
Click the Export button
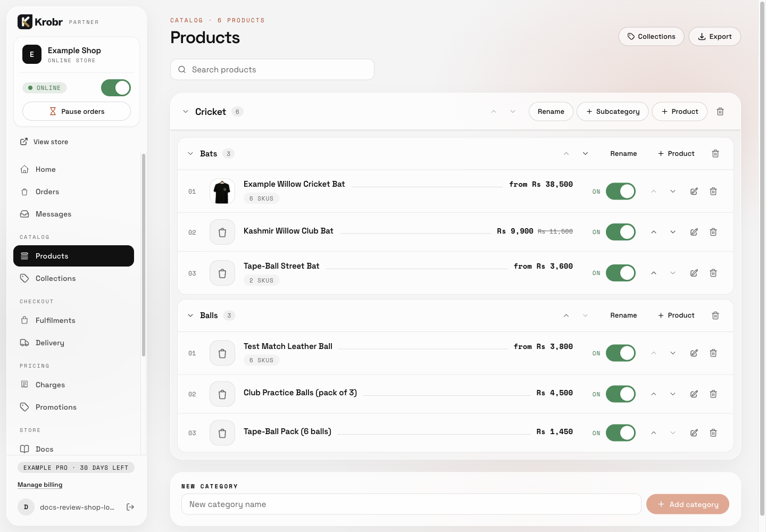coord(714,37)
